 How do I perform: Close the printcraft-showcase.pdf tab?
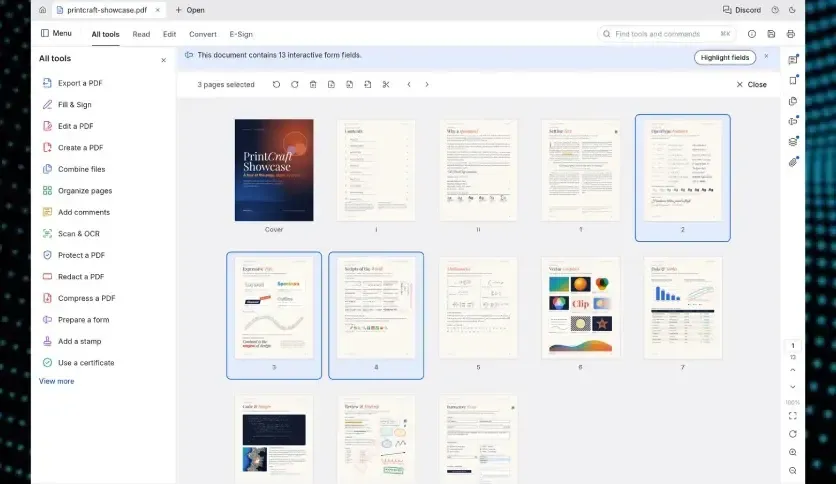tap(157, 10)
